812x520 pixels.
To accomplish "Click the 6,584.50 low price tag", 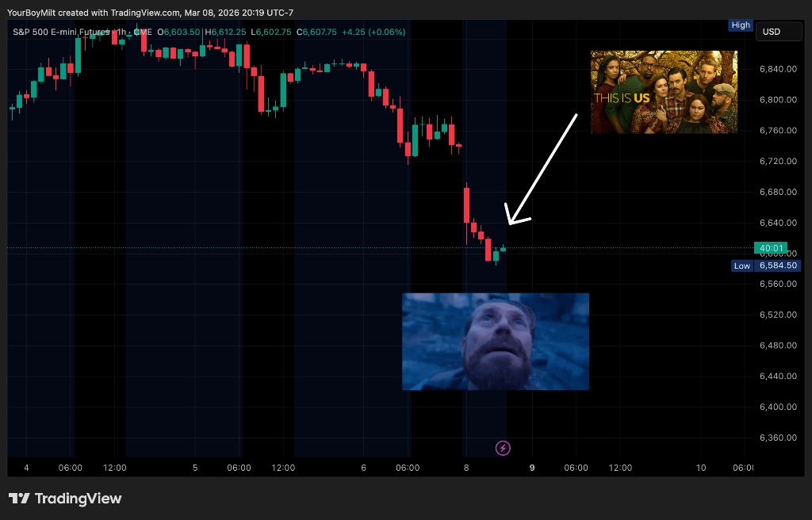I will click(x=777, y=266).
